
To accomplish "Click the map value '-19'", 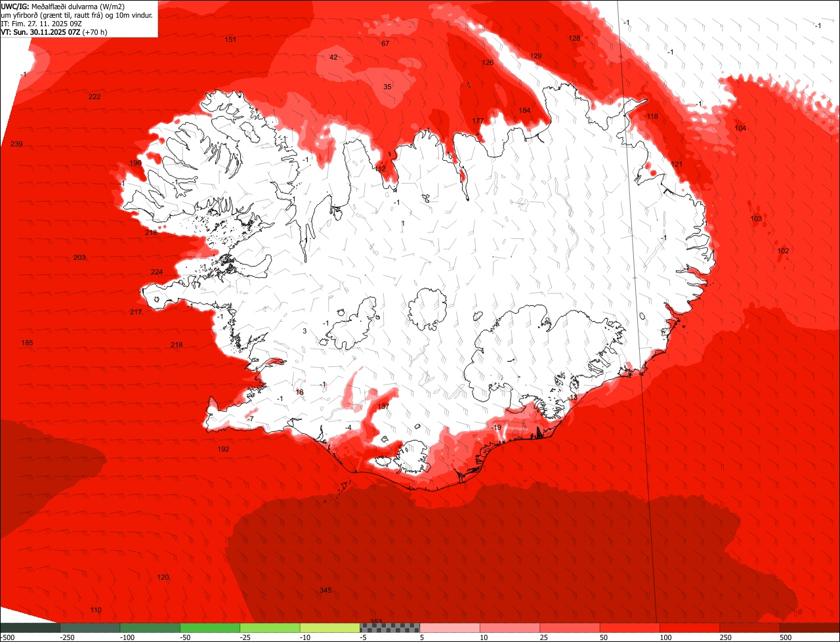I will [x=496, y=427].
